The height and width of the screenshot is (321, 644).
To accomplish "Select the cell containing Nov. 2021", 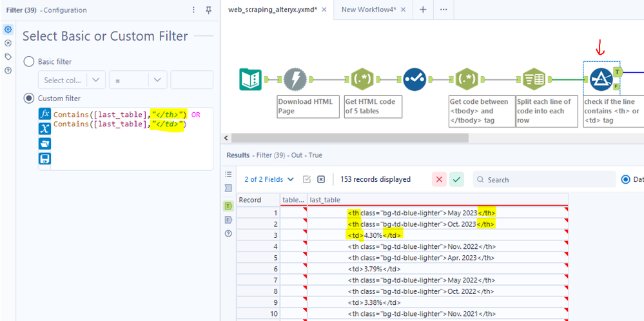I will pyautogui.click(x=438, y=314).
